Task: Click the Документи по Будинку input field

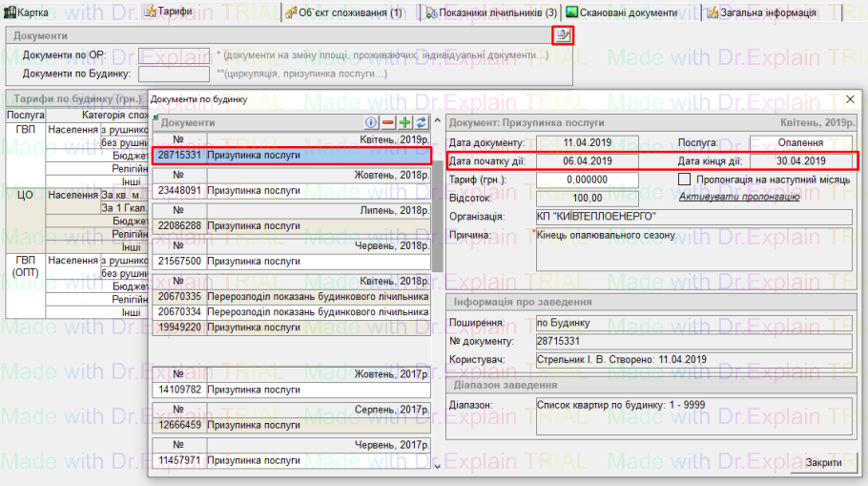Action: click(x=174, y=74)
